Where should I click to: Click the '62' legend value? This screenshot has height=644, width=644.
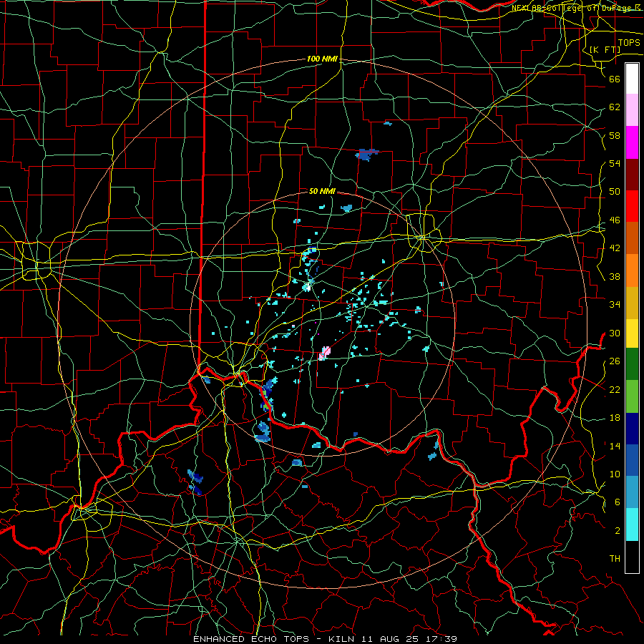(615, 107)
